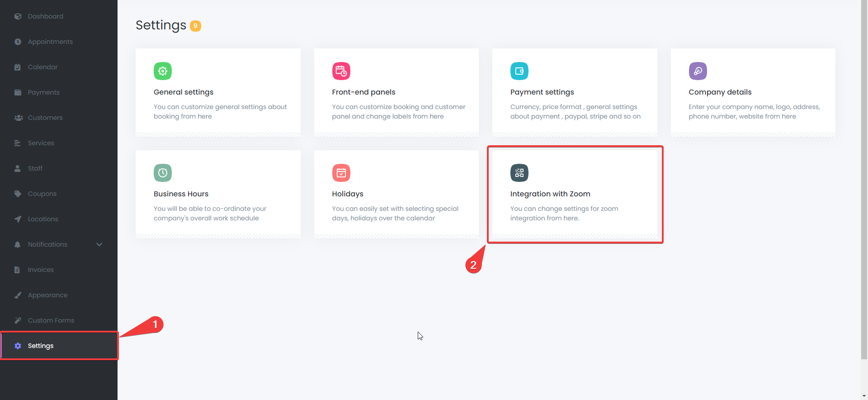Viewport: 868px width, 400px height.
Task: Open the Payment settings title link
Action: pos(542,92)
